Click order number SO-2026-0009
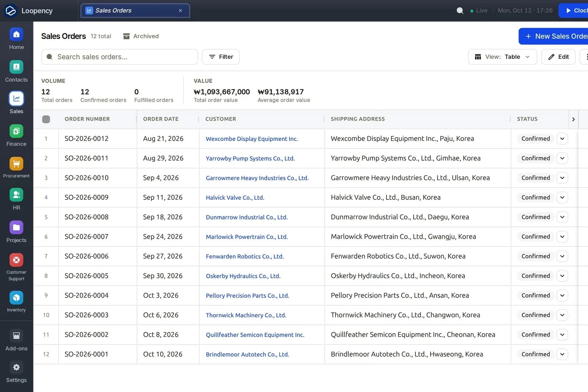The height and width of the screenshot is (392, 588). pyautogui.click(x=86, y=197)
